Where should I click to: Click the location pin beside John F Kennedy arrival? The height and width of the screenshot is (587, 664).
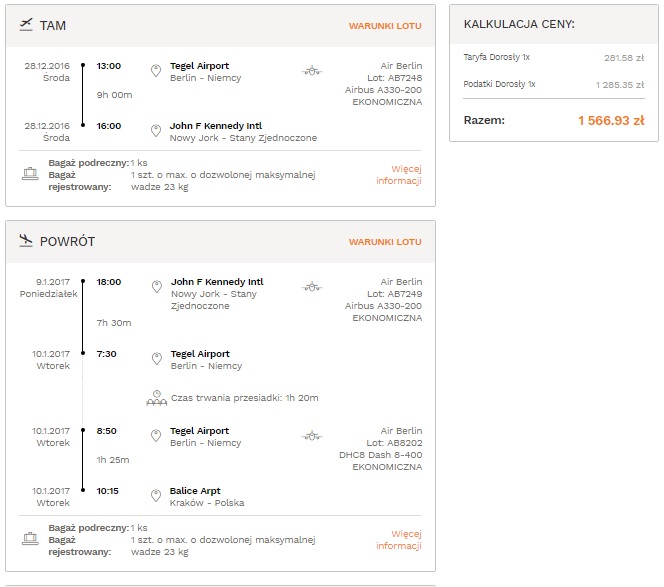click(156, 130)
